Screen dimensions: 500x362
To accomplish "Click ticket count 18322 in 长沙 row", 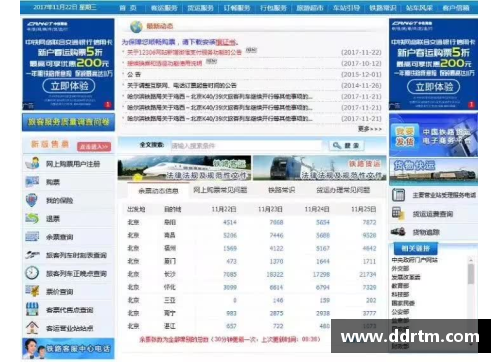I will 275,274.
